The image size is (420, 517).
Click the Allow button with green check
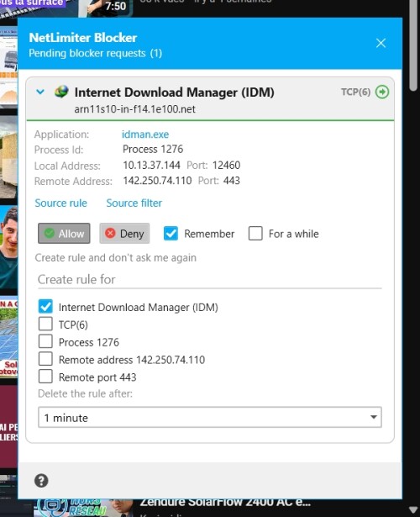tap(64, 234)
